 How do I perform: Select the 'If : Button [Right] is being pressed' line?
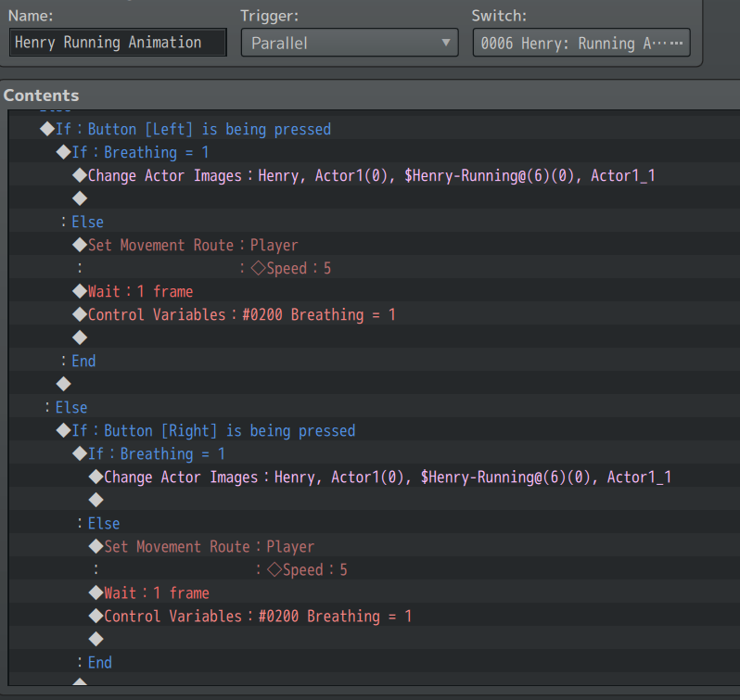pos(375,430)
